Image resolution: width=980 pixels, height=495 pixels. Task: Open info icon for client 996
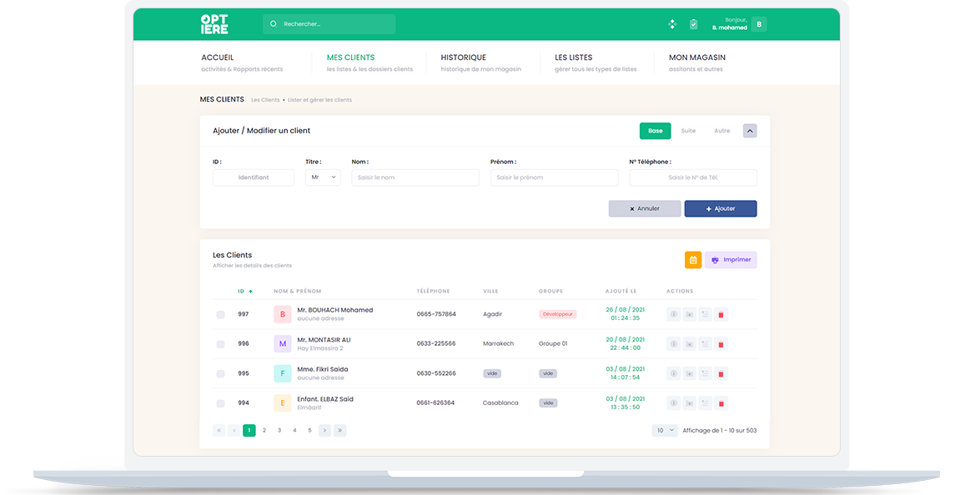(x=674, y=344)
